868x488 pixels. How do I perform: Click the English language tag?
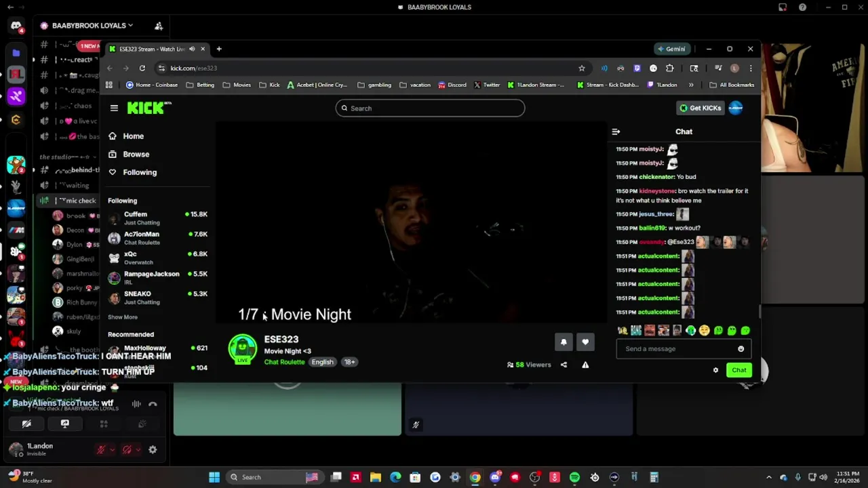click(x=322, y=362)
